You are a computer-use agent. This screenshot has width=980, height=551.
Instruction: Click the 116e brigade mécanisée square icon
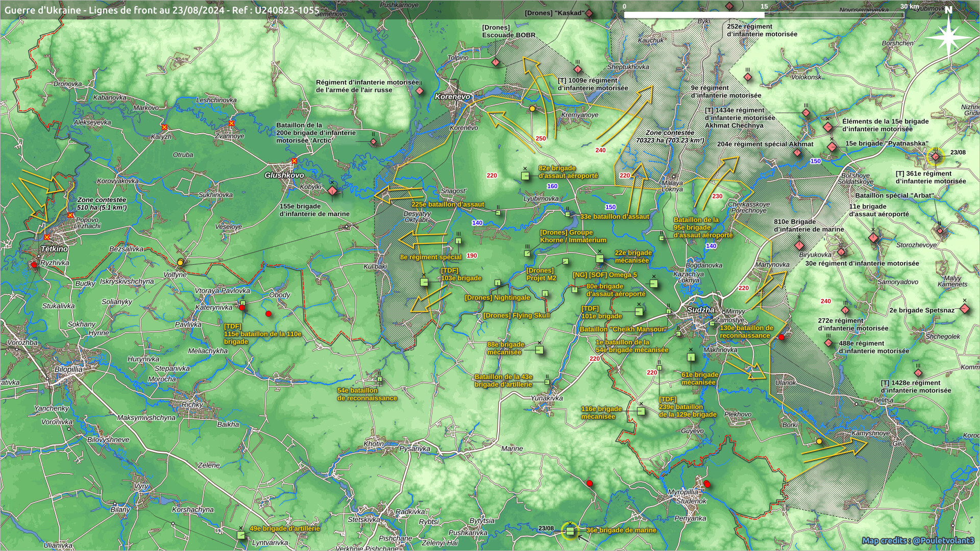tap(641, 411)
